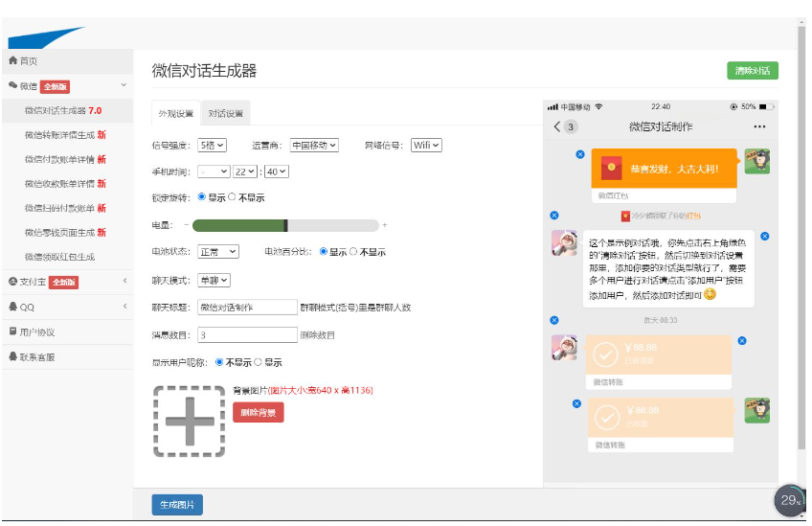The width and height of the screenshot is (812, 526).
Task: Click the green 清除对话 button
Action: 753,71
